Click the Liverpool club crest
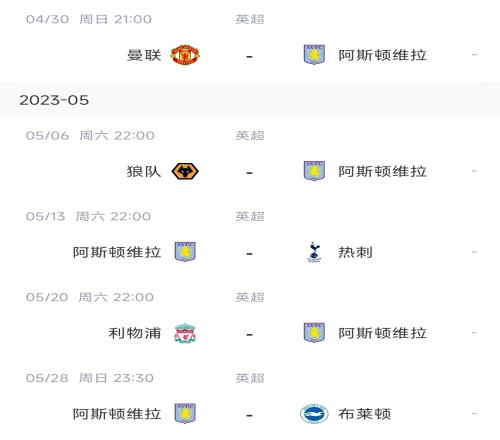 [x=185, y=333]
